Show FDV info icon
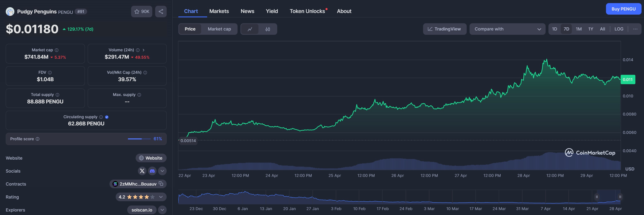Viewport: 644px width, 215px height. click(50, 72)
